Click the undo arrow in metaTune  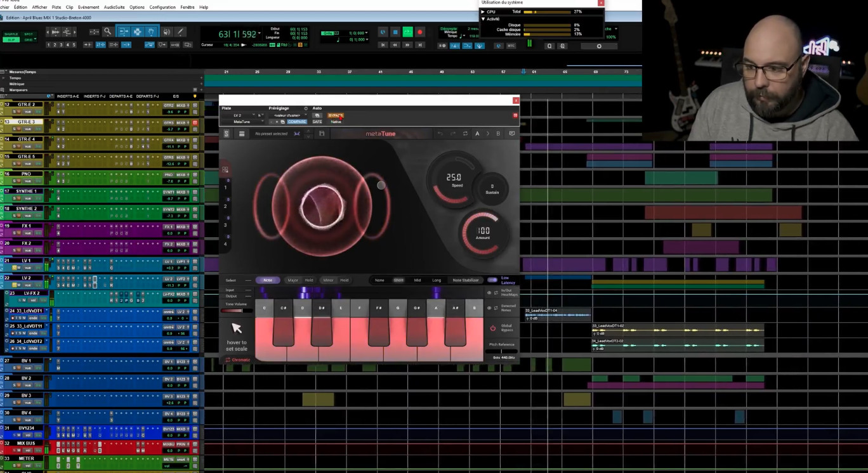click(x=440, y=134)
